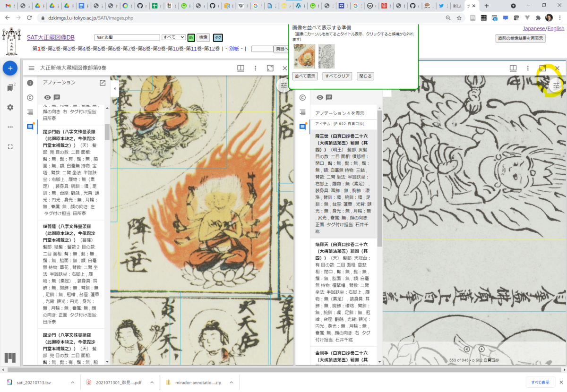Maximize the right Mirador window
567x392 pixels.
click(x=542, y=68)
